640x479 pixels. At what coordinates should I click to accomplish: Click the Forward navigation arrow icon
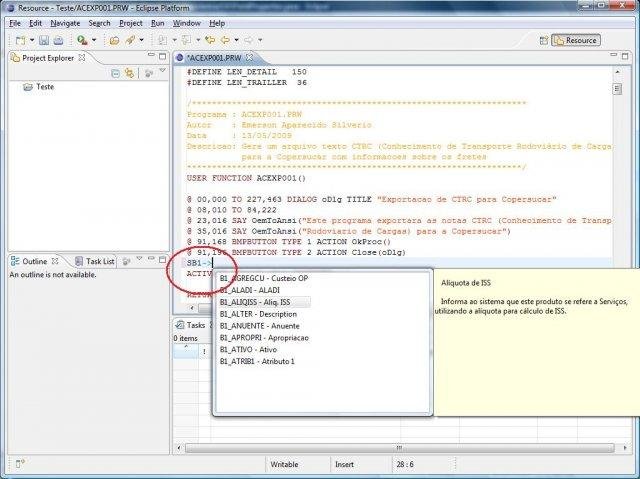click(248, 40)
